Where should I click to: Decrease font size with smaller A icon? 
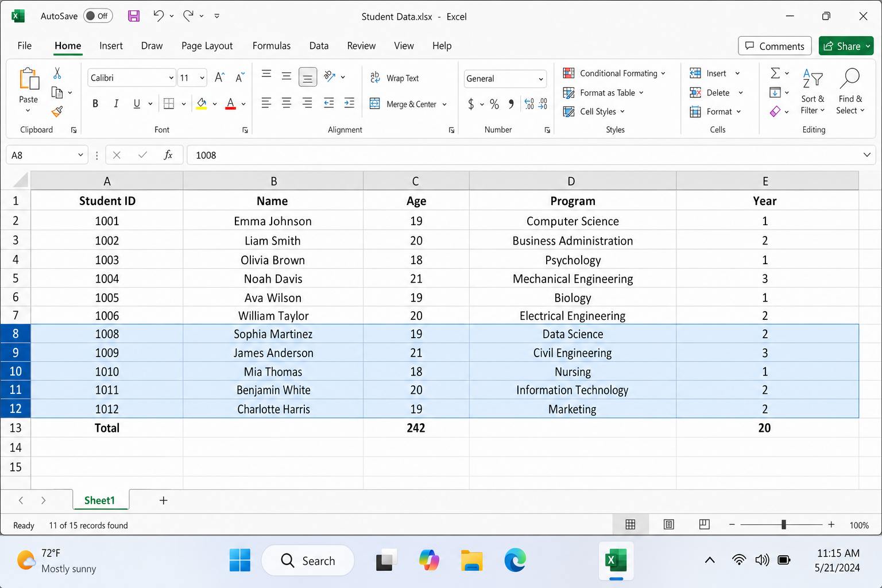tap(239, 78)
